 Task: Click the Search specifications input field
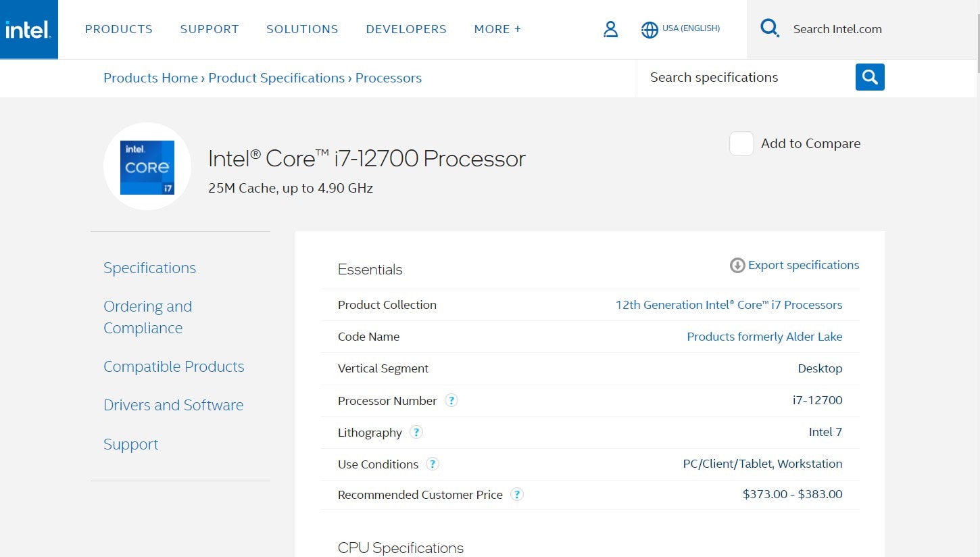point(743,78)
